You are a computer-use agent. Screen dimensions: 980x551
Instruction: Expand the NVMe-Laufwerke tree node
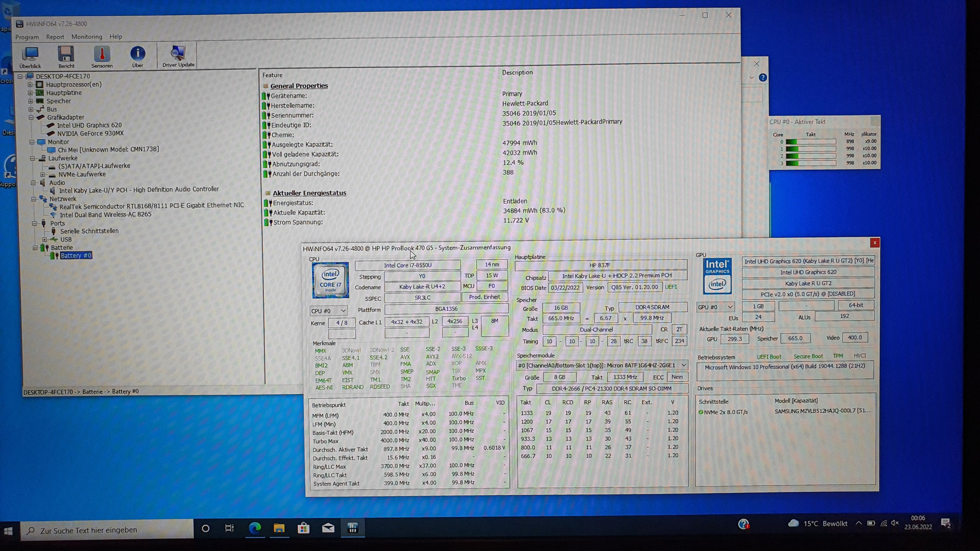pyautogui.click(x=43, y=174)
